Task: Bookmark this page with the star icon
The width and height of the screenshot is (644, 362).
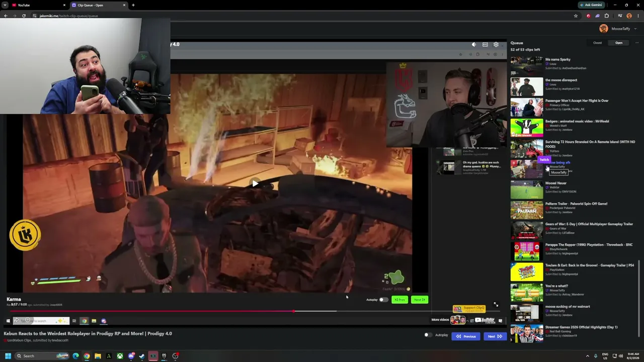Action: pyautogui.click(x=576, y=16)
